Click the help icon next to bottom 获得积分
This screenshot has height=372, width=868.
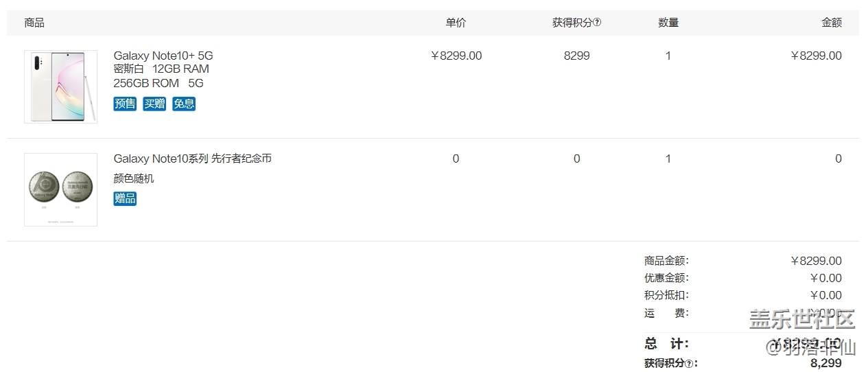click(689, 364)
